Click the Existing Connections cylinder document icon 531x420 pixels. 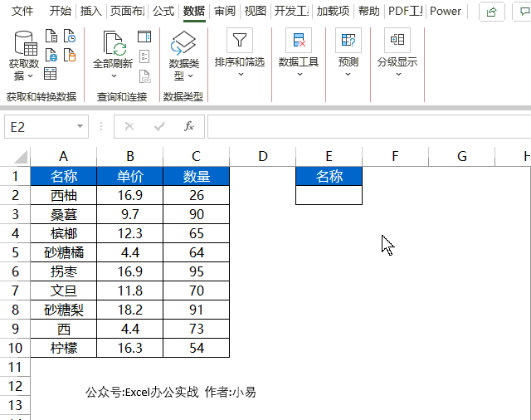70,55
